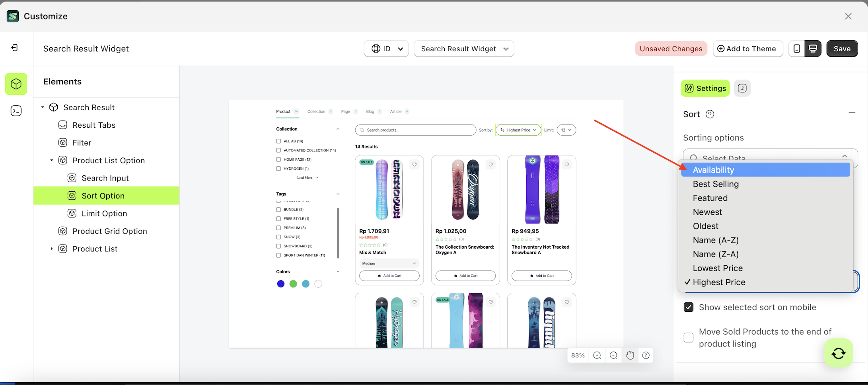Open the Search Result Widget dropdown

(464, 49)
